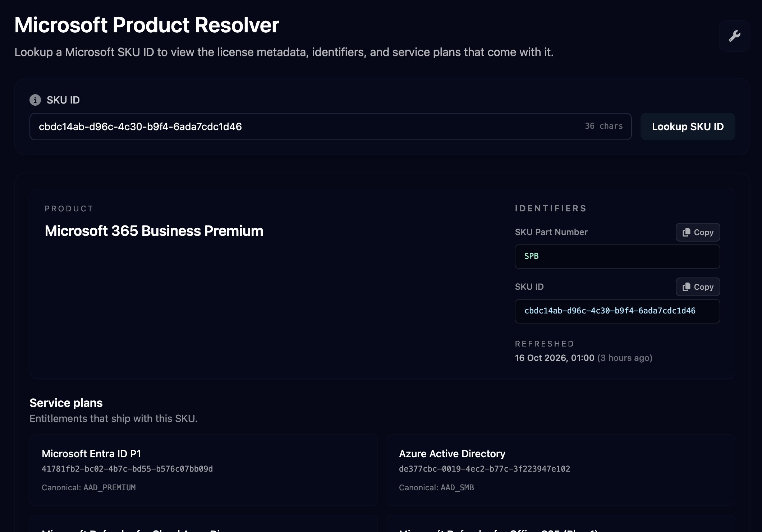Copy the SKU Part Number
762x532 pixels.
pos(698,232)
